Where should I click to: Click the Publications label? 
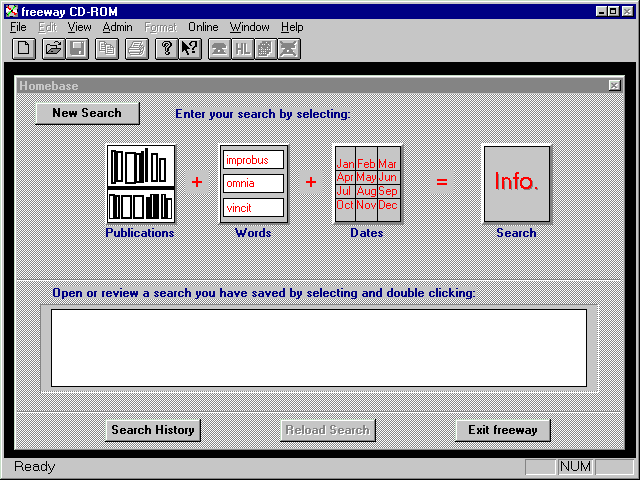140,233
